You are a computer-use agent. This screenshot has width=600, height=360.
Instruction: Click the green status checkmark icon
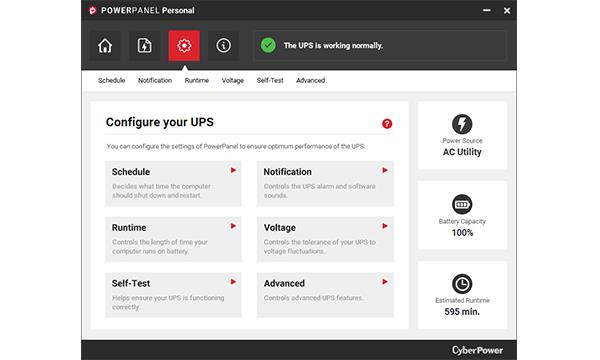pyautogui.click(x=268, y=45)
